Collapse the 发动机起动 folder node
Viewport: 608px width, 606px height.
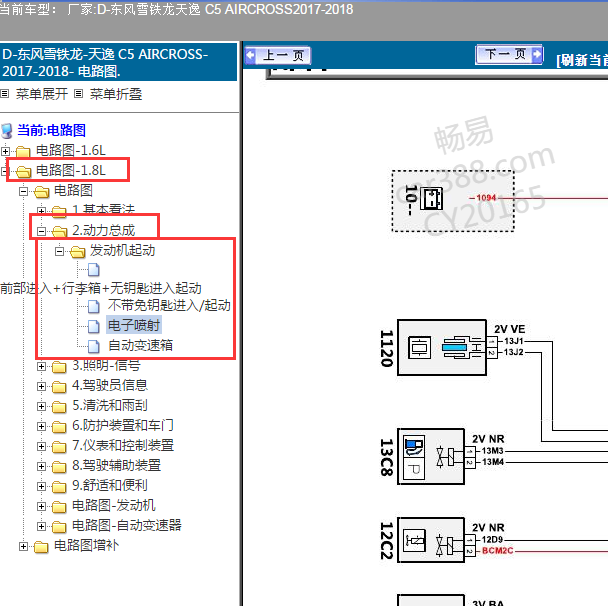pos(59,252)
